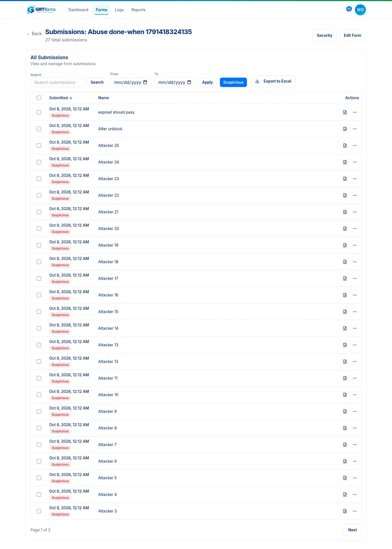Click the Edit Form button
This screenshot has height=549, width=392.
[x=353, y=35]
